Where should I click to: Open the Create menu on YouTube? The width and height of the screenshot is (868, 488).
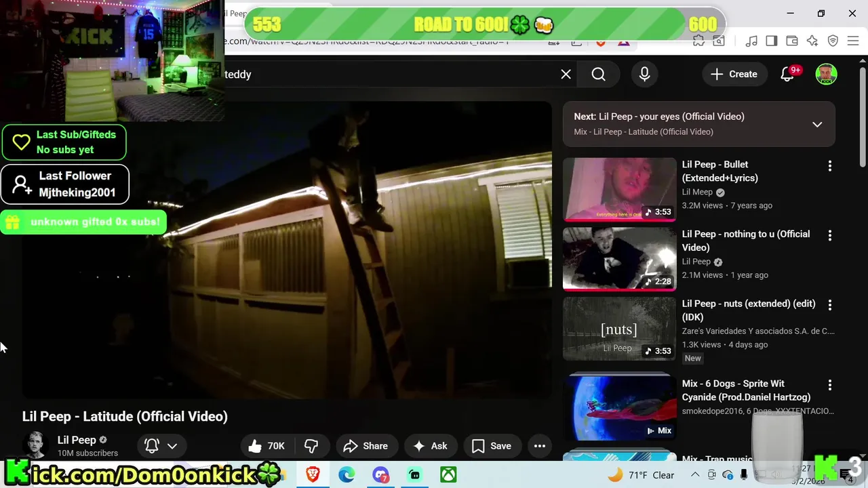[x=734, y=75]
